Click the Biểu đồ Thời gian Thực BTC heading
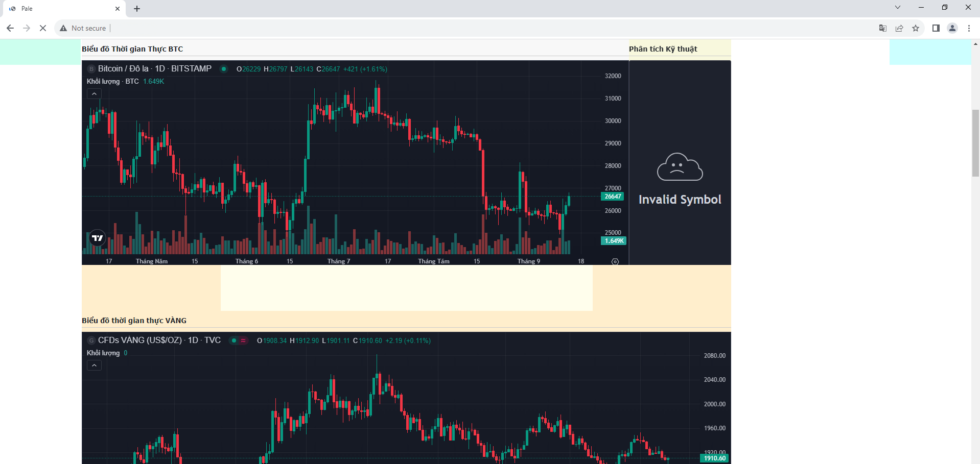 pyautogui.click(x=132, y=49)
